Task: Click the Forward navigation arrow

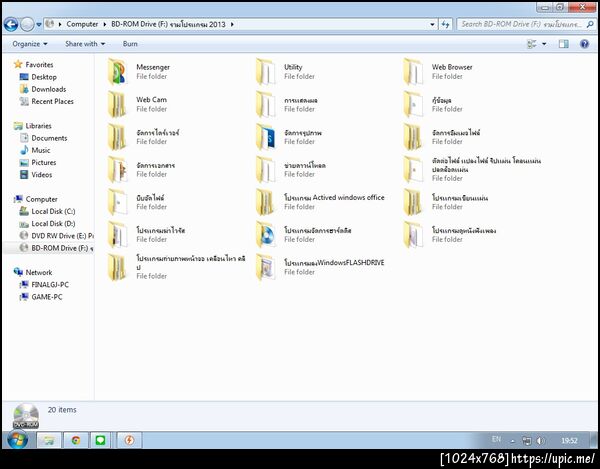Action: 27,24
